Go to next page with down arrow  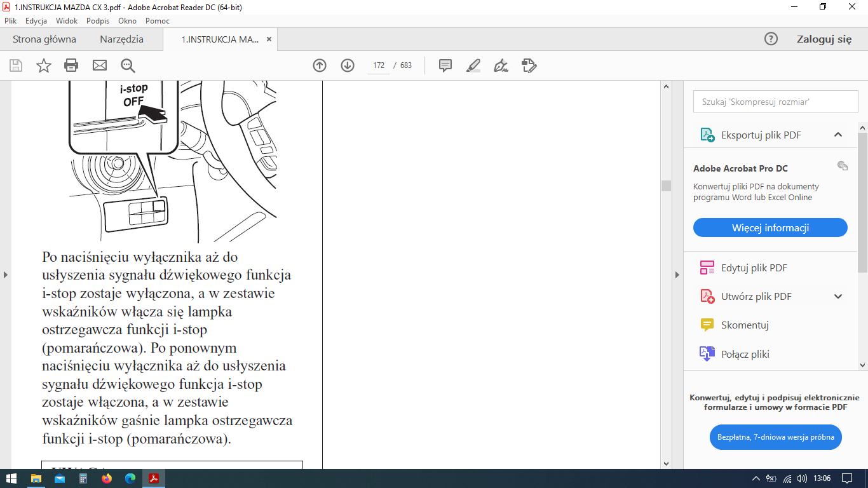coord(348,65)
